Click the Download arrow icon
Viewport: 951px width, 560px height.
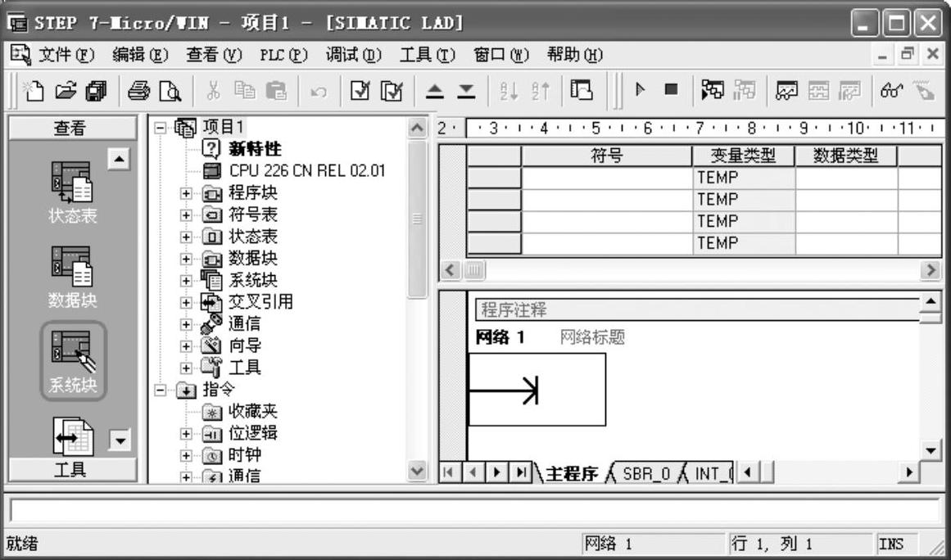tap(465, 92)
